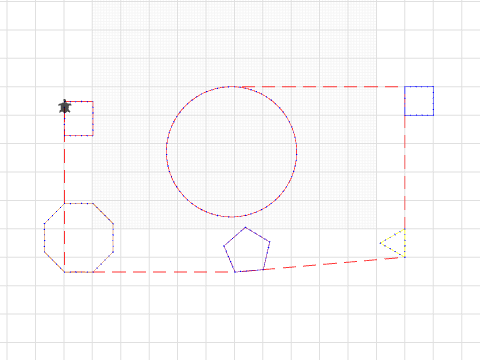Click the yellow dotted triangle

click(x=393, y=243)
